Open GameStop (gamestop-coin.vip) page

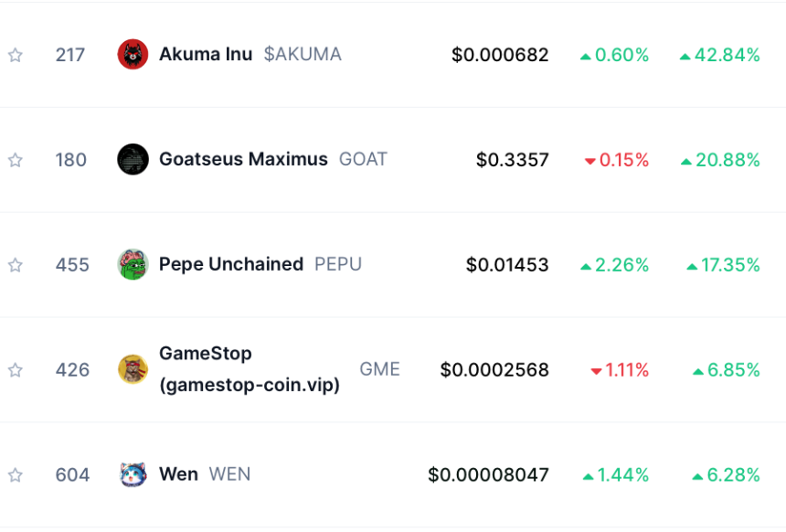point(249,369)
